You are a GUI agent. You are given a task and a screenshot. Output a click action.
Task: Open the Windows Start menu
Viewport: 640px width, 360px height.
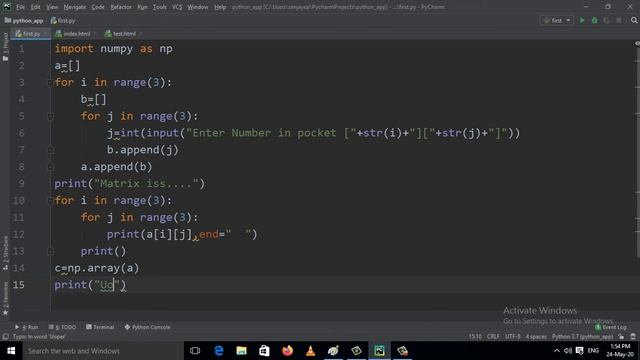(11, 351)
